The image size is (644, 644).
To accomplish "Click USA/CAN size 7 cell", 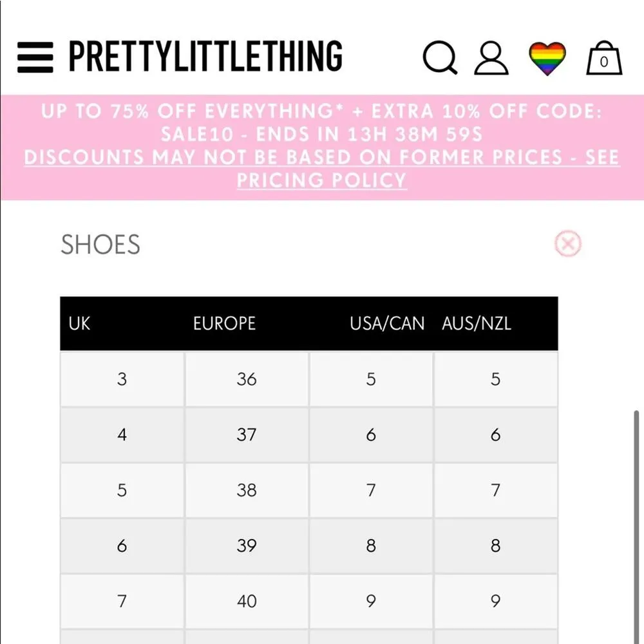I will pyautogui.click(x=371, y=490).
